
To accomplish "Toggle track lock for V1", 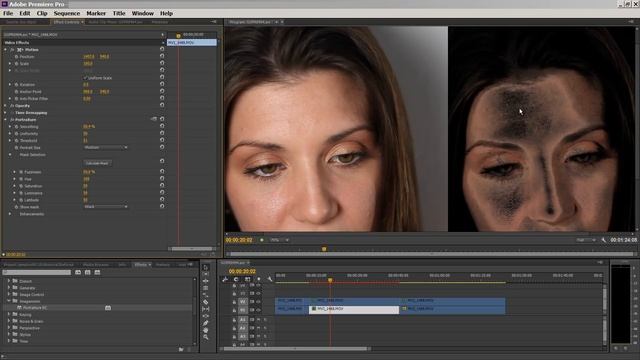I will coord(234,310).
